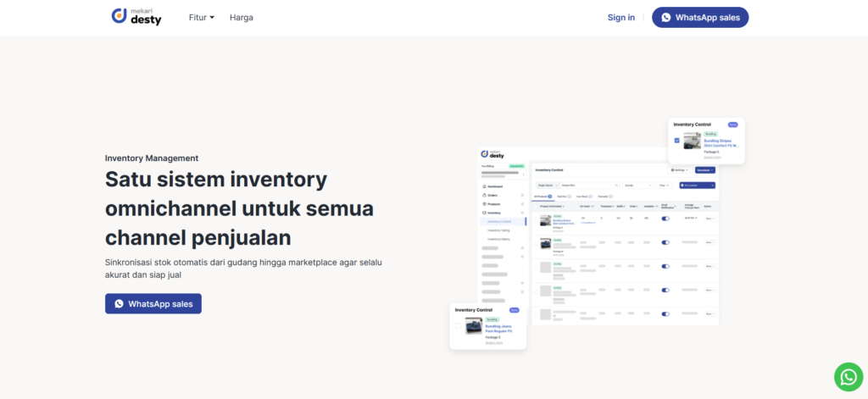Click WhatsApp sales button in header
868x399 pixels.
(700, 17)
